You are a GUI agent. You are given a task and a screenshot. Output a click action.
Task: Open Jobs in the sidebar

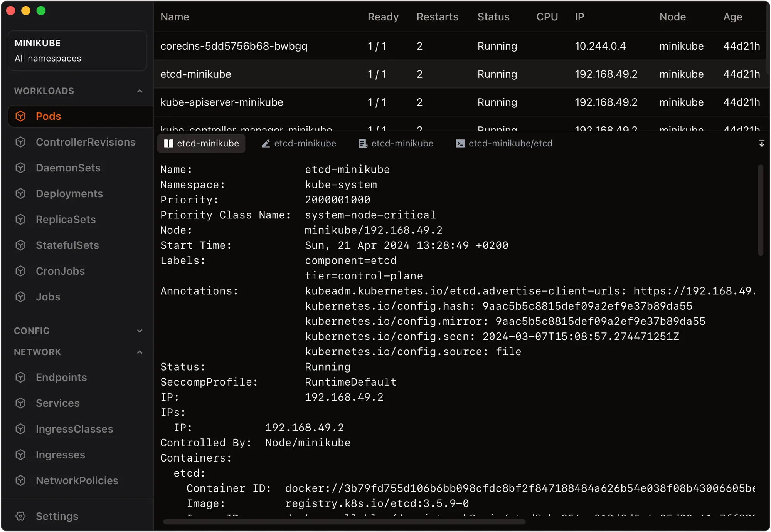(x=81, y=297)
